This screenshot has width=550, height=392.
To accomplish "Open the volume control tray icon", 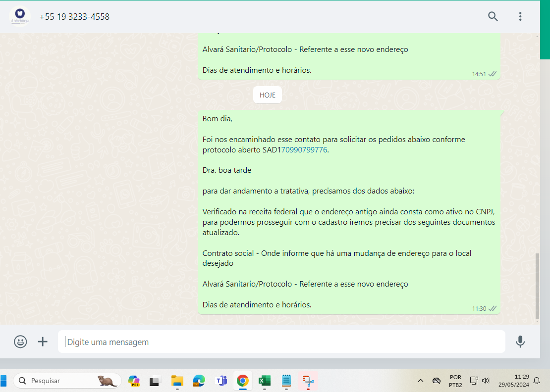I will point(486,381).
